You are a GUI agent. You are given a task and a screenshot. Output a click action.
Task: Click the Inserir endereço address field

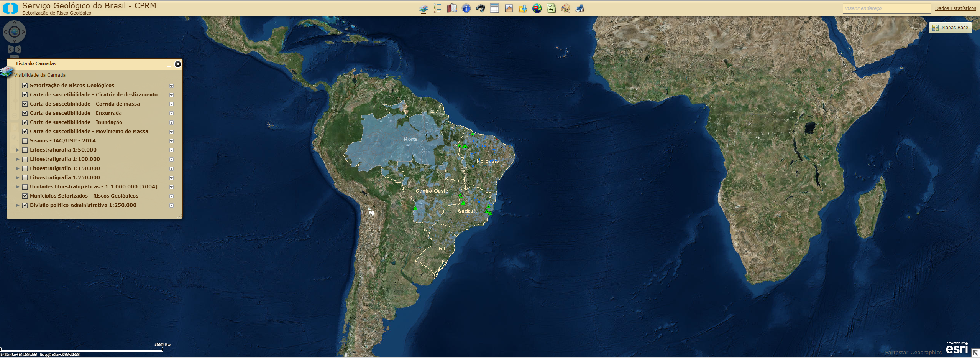click(886, 8)
